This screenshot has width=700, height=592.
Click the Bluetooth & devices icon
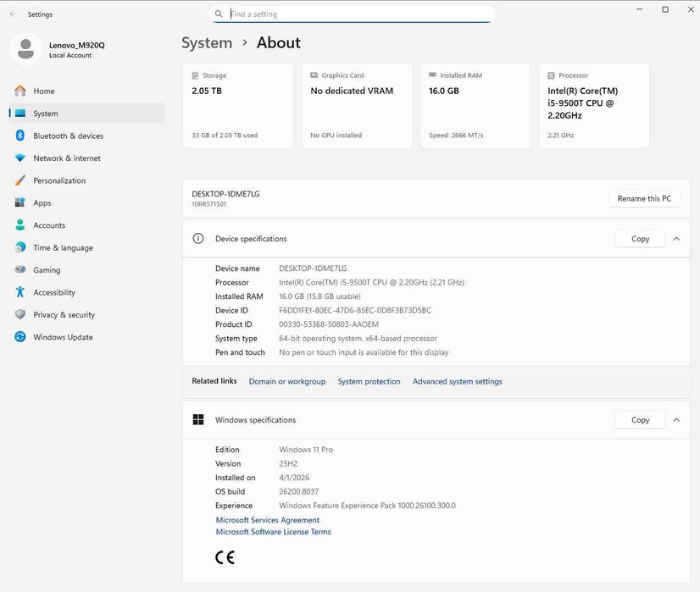click(x=19, y=136)
